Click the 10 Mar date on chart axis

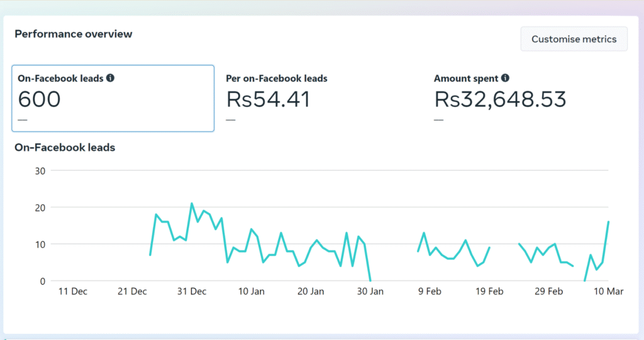tap(608, 292)
